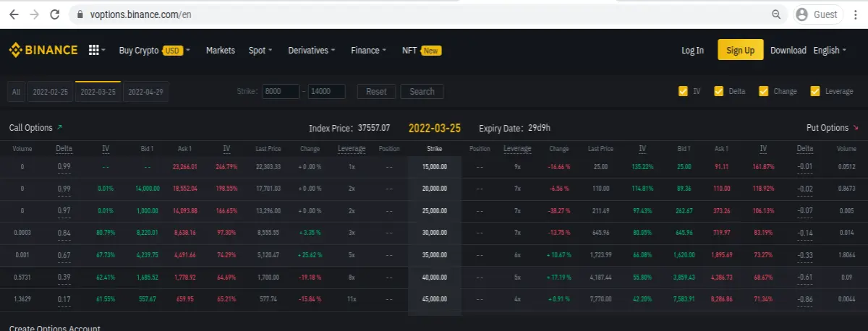Click the Binance logo
868x331 pixels.
click(43, 51)
